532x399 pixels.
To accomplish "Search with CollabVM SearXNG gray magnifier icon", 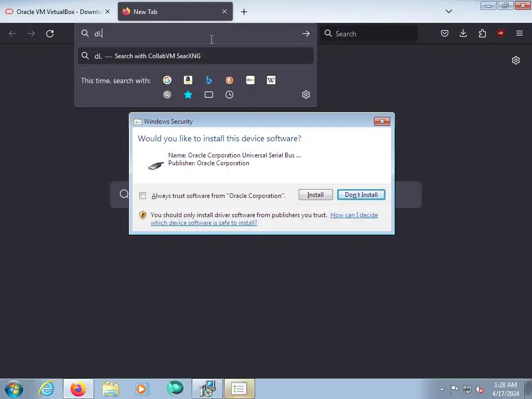I will coord(167,95).
